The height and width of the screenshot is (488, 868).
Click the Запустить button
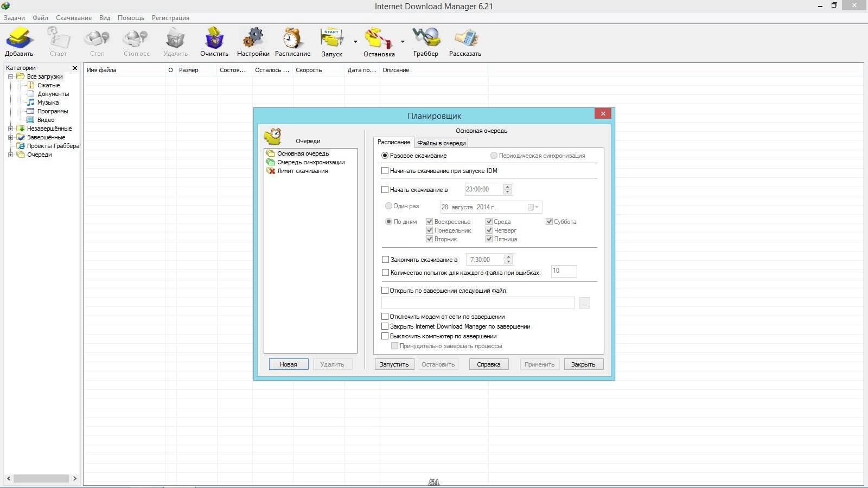394,364
